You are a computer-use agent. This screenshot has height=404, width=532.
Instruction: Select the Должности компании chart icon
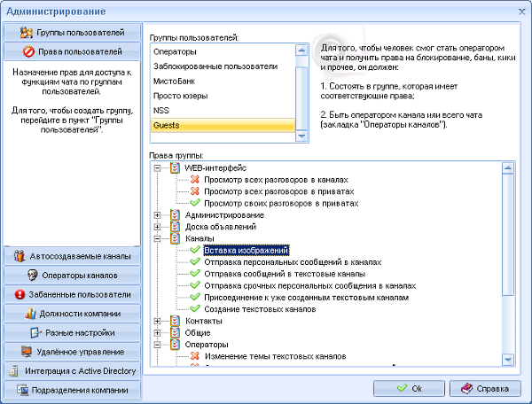tap(30, 314)
